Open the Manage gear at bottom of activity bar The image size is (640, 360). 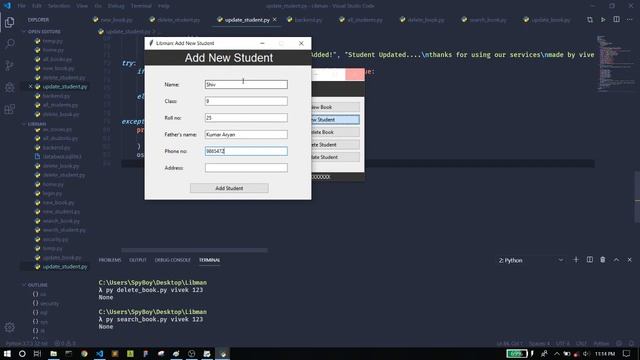click(9, 327)
